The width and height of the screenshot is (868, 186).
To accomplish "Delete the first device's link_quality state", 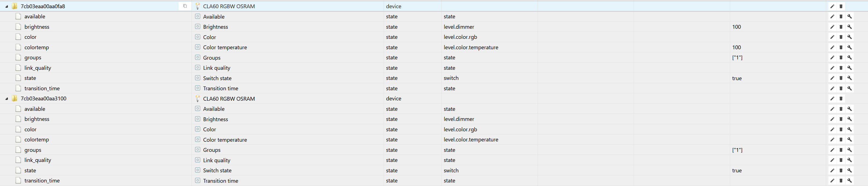I will click(x=841, y=68).
